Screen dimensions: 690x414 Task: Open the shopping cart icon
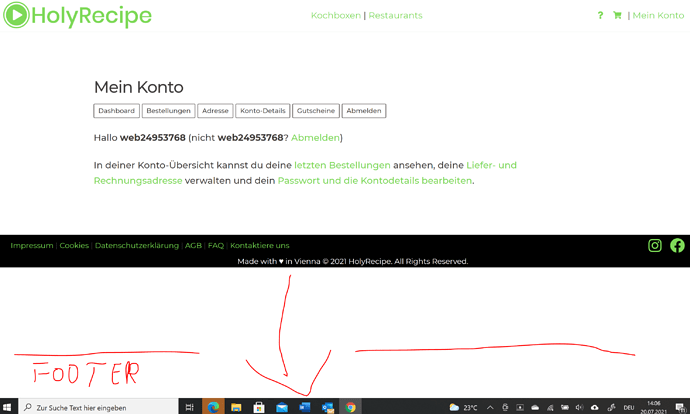(x=617, y=15)
